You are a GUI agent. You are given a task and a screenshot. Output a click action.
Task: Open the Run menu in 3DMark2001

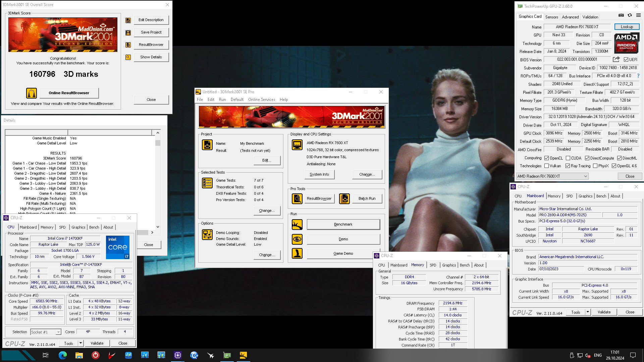[222, 100]
